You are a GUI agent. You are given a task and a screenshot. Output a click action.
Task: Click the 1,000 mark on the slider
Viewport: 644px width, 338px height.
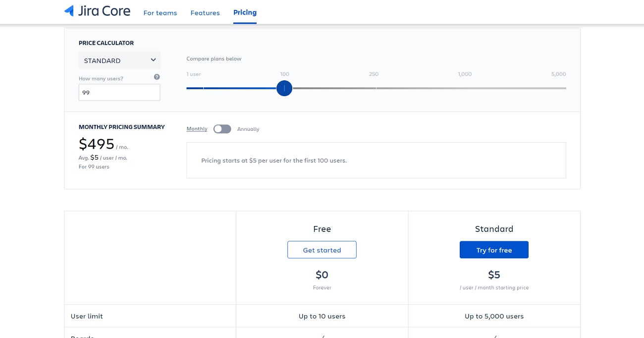click(x=465, y=74)
